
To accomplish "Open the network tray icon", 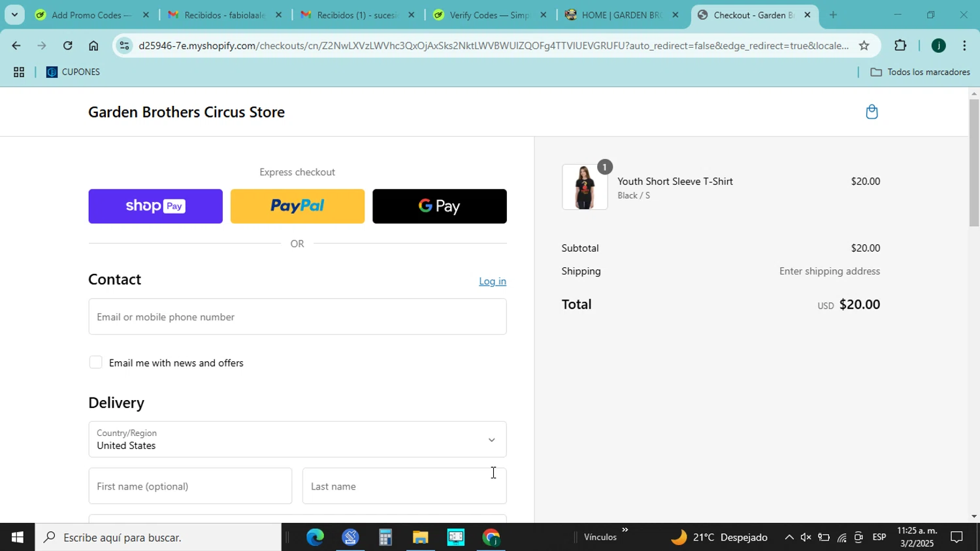I will 841,537.
